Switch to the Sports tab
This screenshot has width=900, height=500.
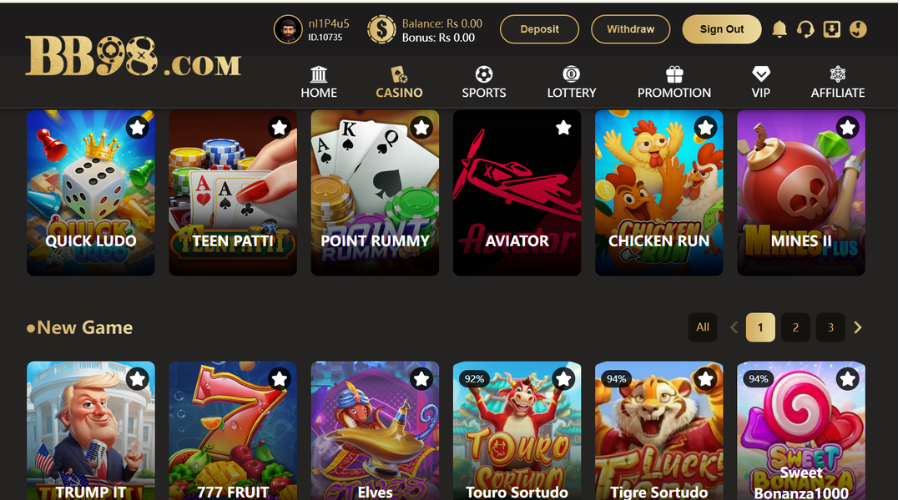tap(484, 82)
